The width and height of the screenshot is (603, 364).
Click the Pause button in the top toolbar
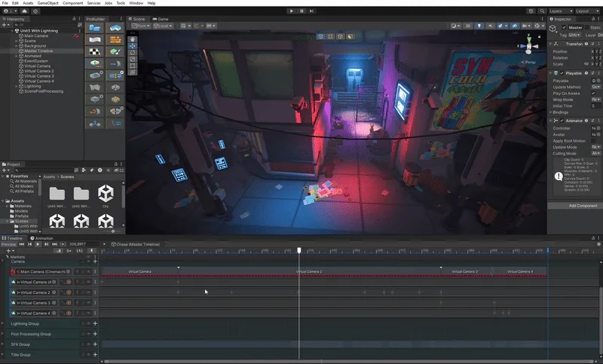(x=302, y=11)
